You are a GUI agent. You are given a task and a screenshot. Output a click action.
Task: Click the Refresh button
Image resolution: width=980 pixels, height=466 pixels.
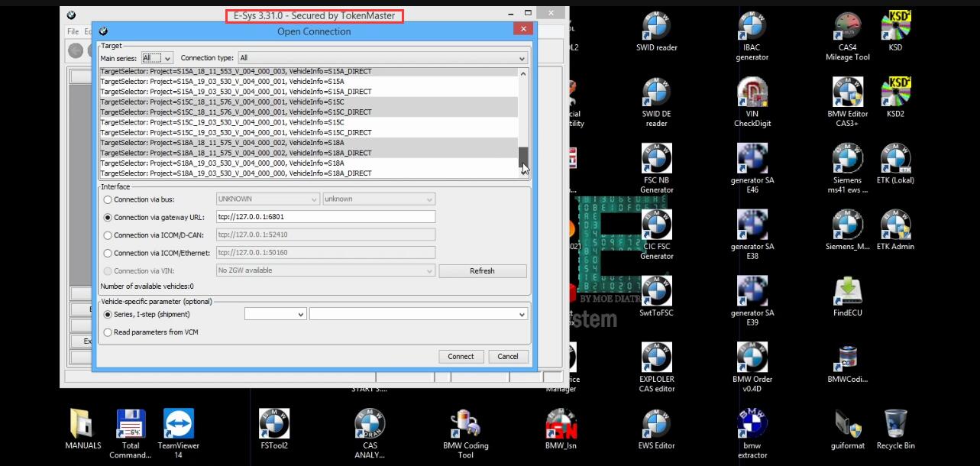point(482,270)
